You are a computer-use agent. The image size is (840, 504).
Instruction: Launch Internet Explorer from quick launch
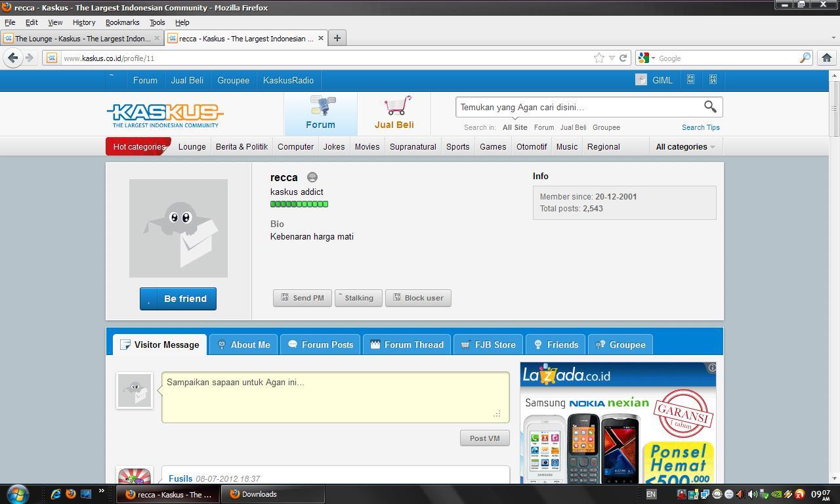pyautogui.click(x=55, y=493)
